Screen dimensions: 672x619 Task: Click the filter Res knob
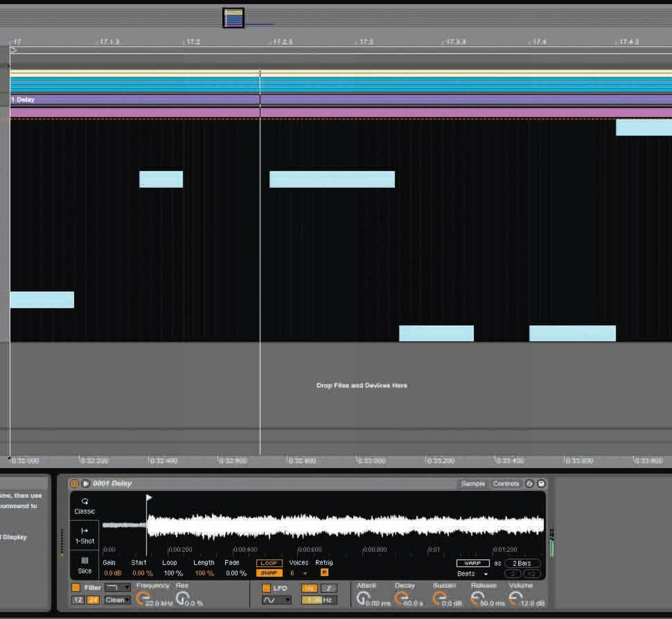point(182,598)
